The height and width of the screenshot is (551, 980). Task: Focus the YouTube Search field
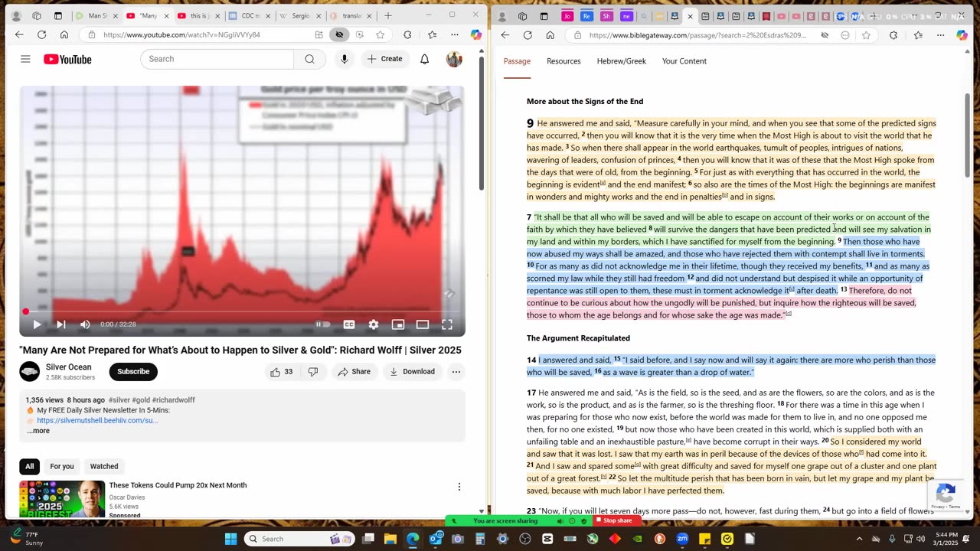217,59
